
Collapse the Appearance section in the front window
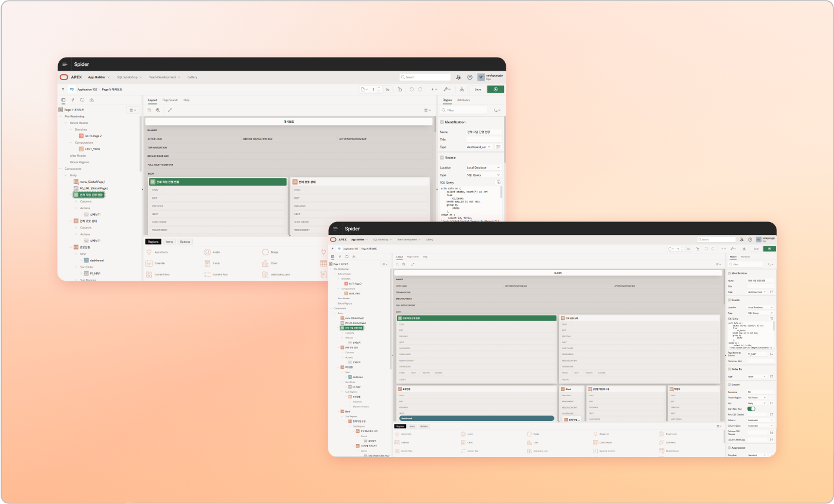point(730,448)
